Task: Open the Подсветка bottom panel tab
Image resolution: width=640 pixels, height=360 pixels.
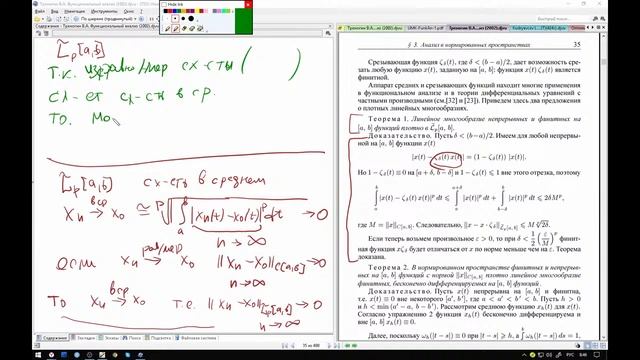Action: pos(158,338)
